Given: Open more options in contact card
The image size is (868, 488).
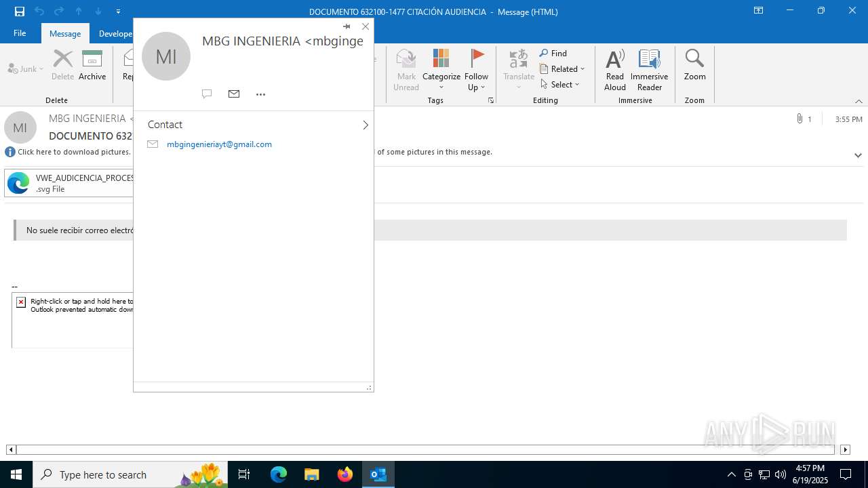Looking at the screenshot, I should pos(260,94).
